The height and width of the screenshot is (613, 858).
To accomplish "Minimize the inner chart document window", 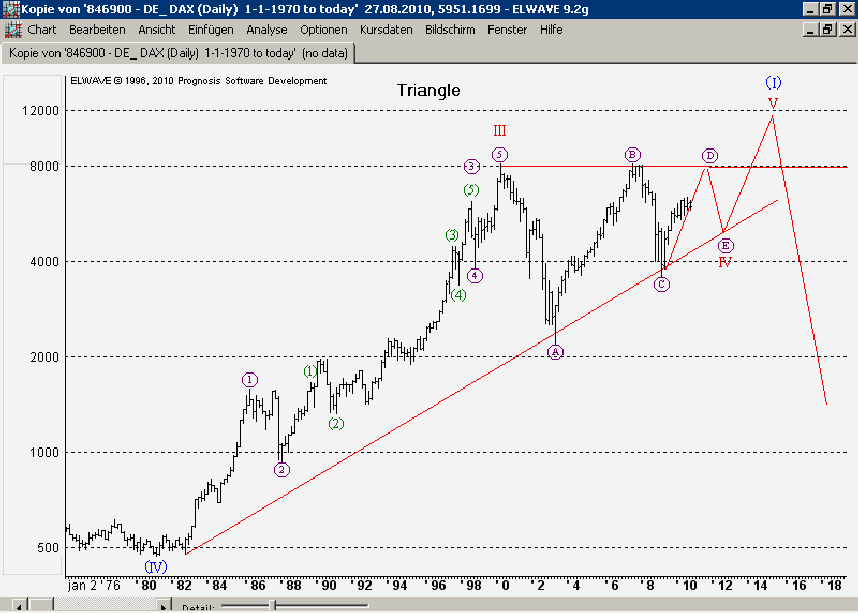I will point(810,29).
